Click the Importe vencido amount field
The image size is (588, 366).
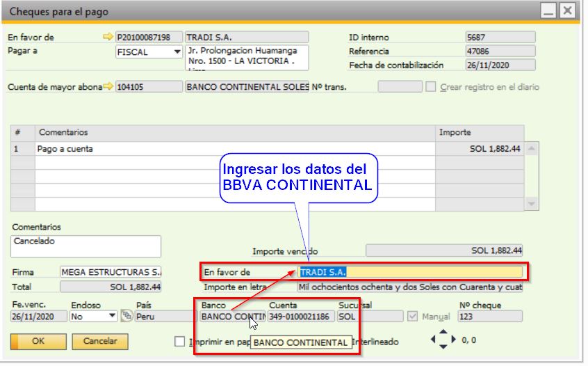click(444, 250)
